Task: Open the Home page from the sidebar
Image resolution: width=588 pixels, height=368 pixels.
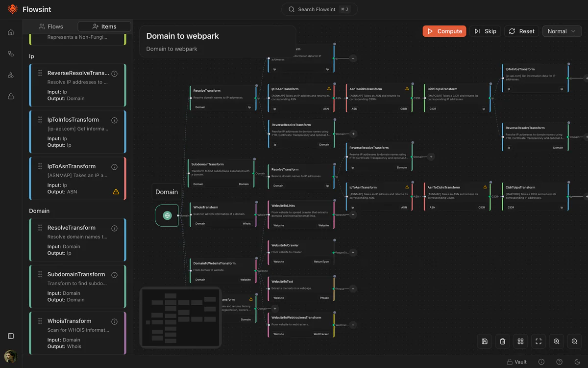Action: [11, 32]
